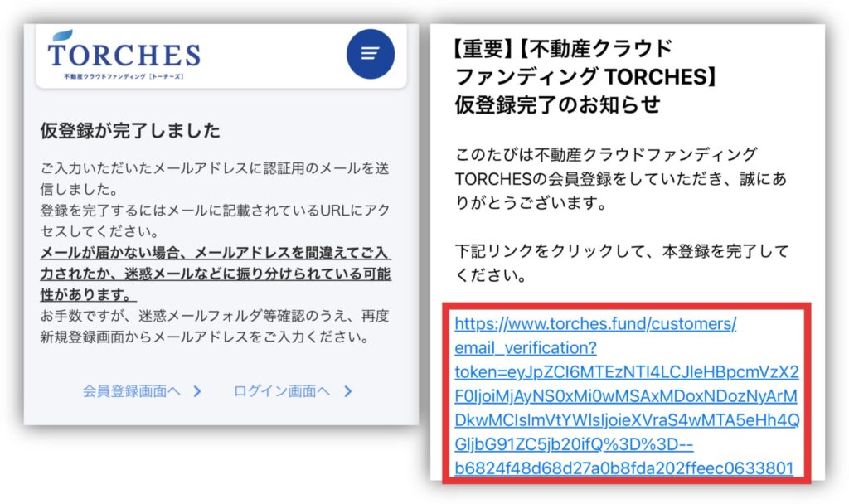
Task: Open the https://www.torches.fund/customers/ link line
Action: 595,324
